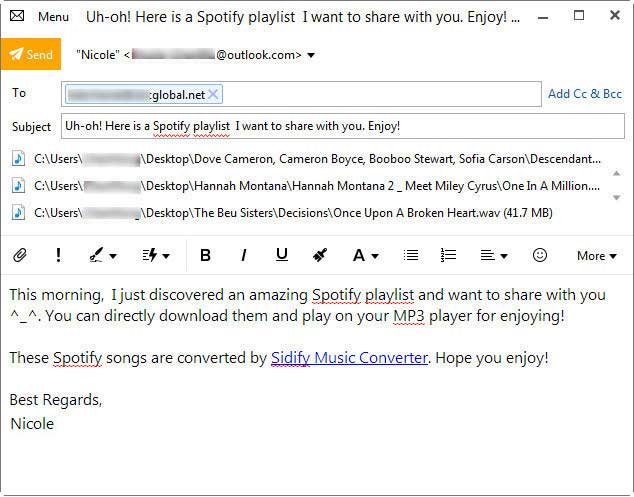Click the text alignment icon

pos(487,256)
